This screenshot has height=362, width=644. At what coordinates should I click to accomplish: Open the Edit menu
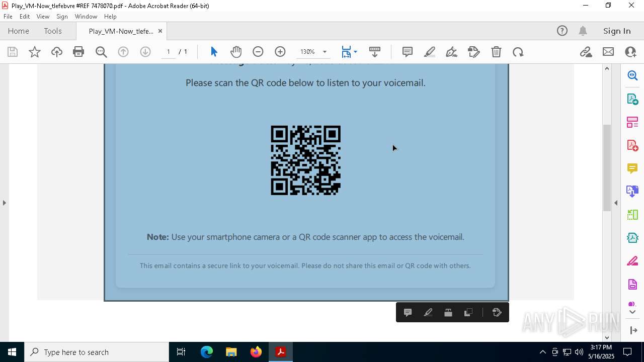[25, 17]
